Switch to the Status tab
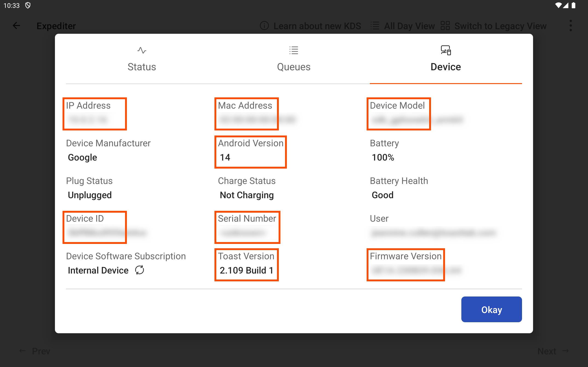588x367 pixels. click(x=142, y=59)
